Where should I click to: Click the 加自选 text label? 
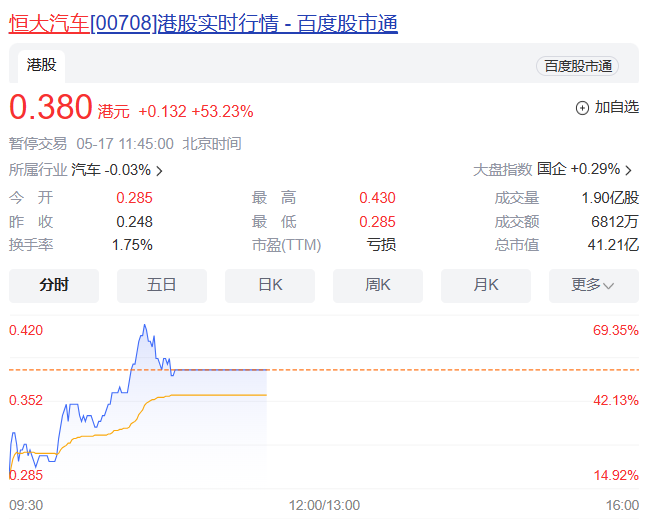coord(617,107)
